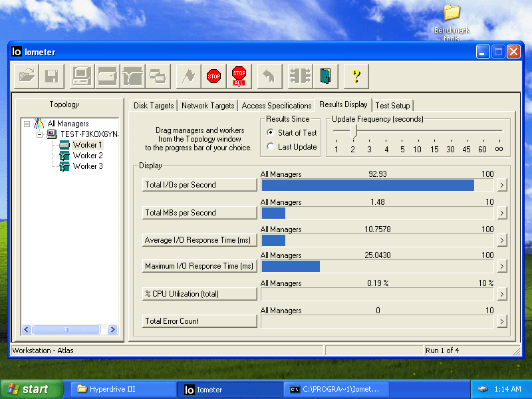This screenshot has width=532, height=399.
Task: Expand arrow beside Total Error Count bar
Action: coord(502,321)
